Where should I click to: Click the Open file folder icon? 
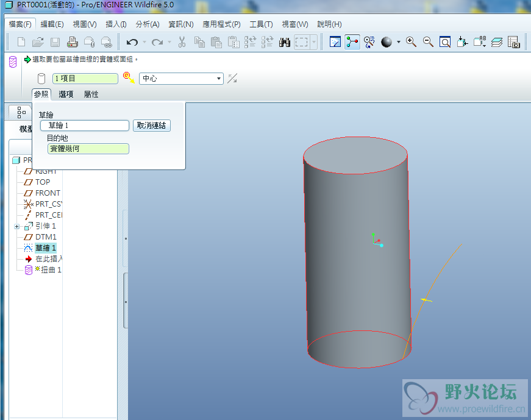point(38,42)
